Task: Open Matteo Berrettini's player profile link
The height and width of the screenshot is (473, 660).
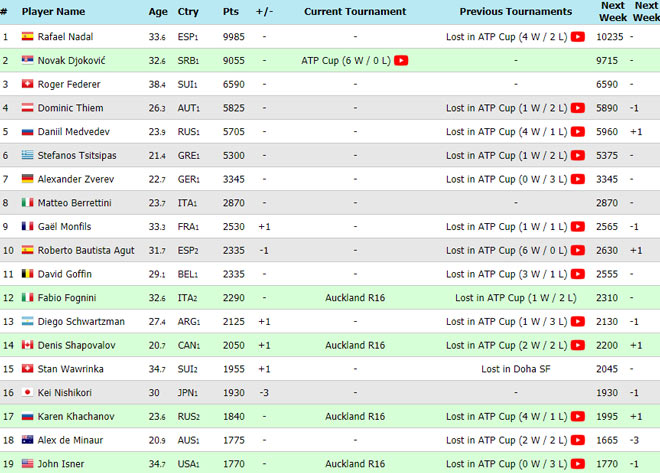Action: click(75, 203)
